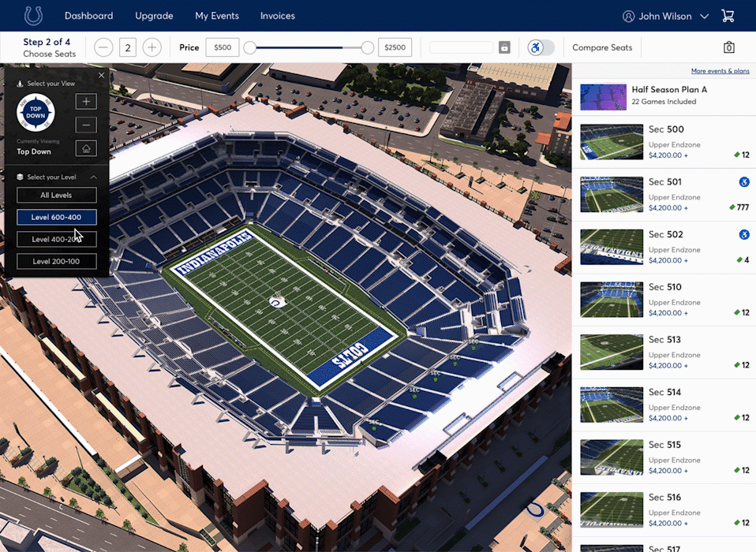
Task: Open My Events in the navigation
Action: 217,16
